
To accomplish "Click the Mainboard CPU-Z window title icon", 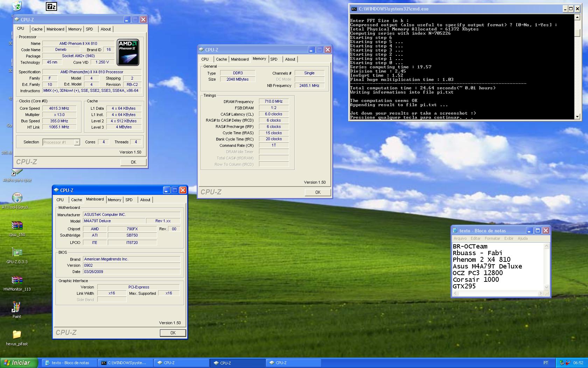I will [56, 190].
